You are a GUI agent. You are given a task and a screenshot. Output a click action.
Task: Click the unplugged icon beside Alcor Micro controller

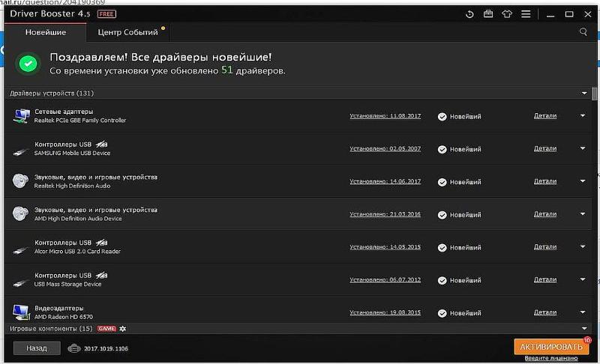[x=102, y=243]
